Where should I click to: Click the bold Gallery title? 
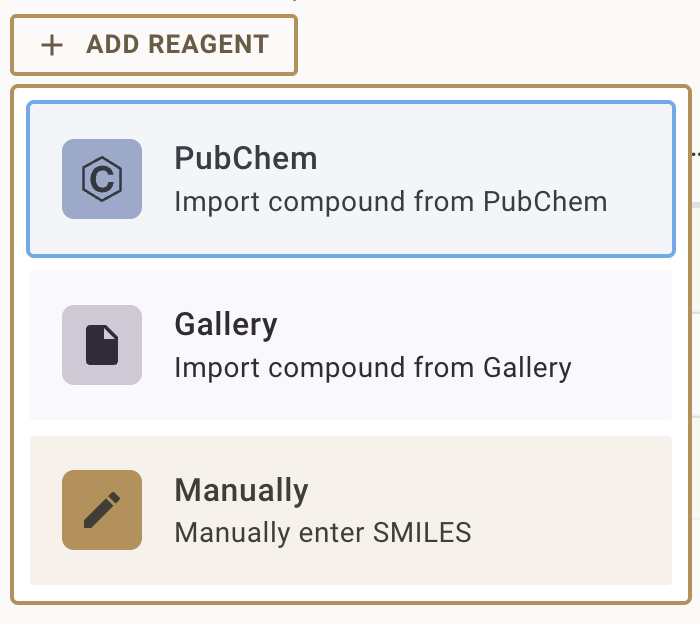[x=226, y=324]
